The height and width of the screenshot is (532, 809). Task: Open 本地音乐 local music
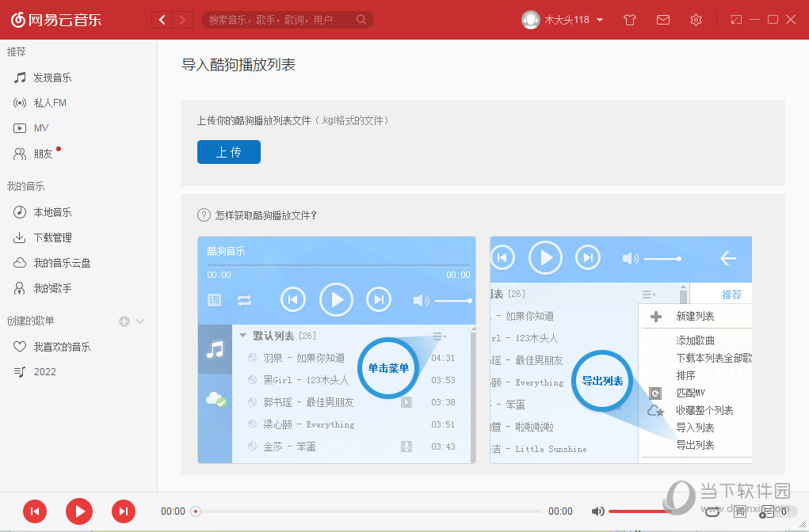pyautogui.click(x=53, y=211)
